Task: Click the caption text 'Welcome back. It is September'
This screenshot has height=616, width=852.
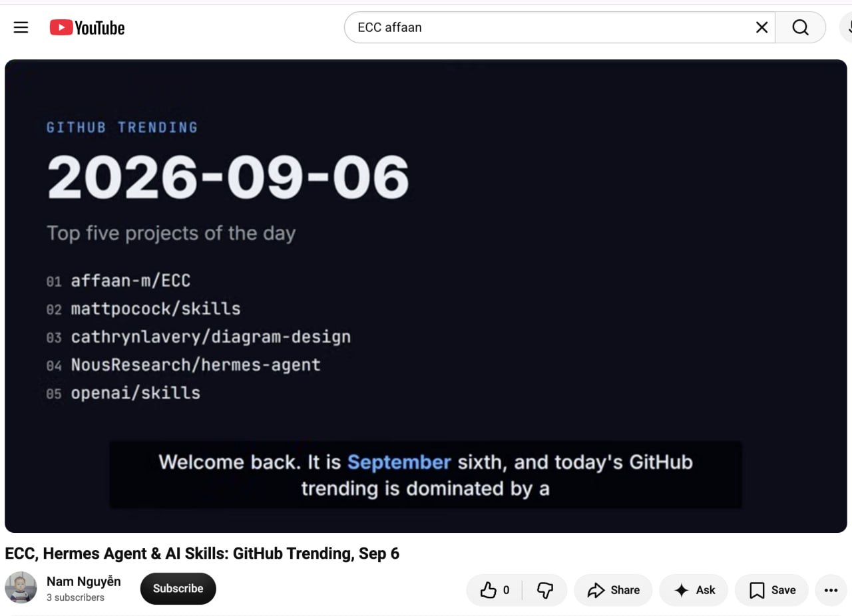Action: click(x=305, y=462)
